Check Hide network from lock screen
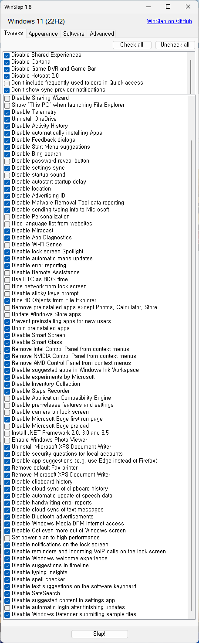199x644 pixels. point(7,286)
